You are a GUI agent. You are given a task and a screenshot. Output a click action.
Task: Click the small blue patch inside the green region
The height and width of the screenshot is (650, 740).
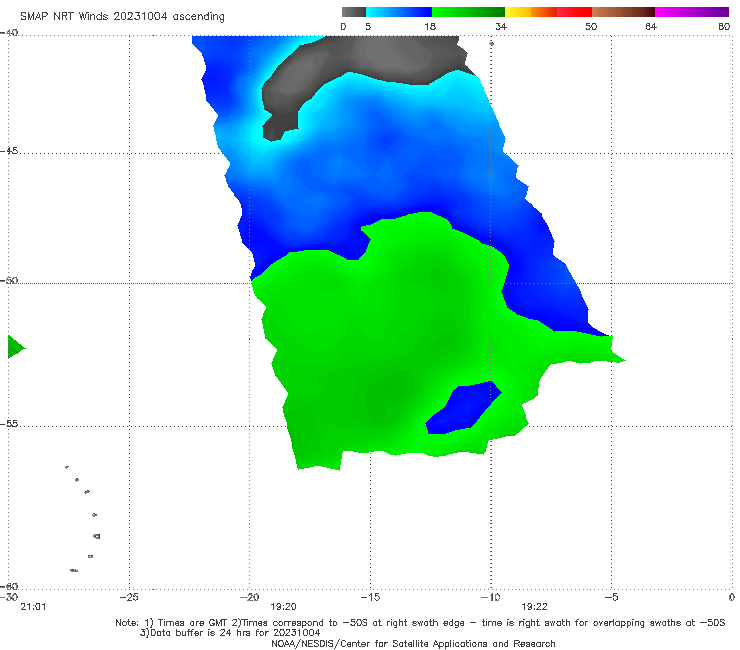pyautogui.click(x=462, y=408)
